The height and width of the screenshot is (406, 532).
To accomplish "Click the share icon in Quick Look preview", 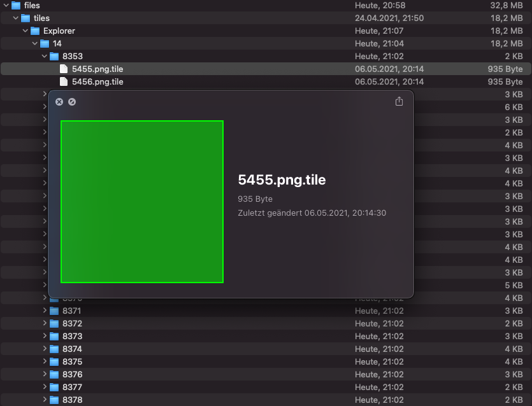I will (x=399, y=102).
